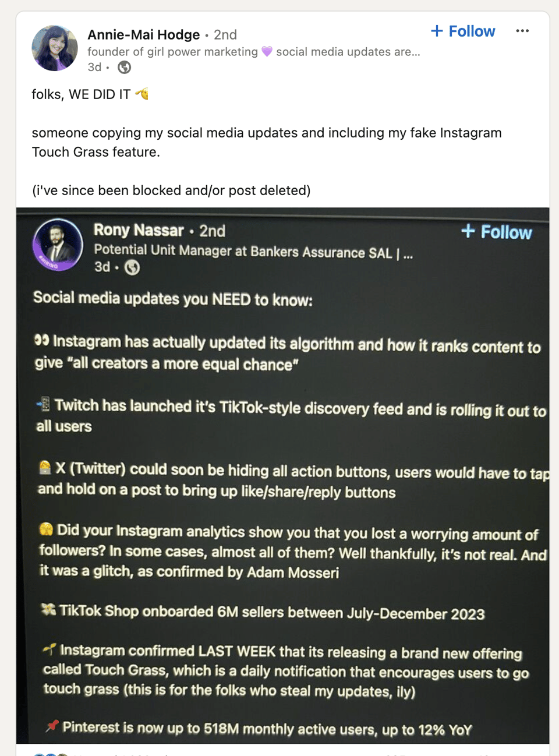
Task: Click the globe icon beside Rony's 3d timestamp
Action: tap(132, 267)
